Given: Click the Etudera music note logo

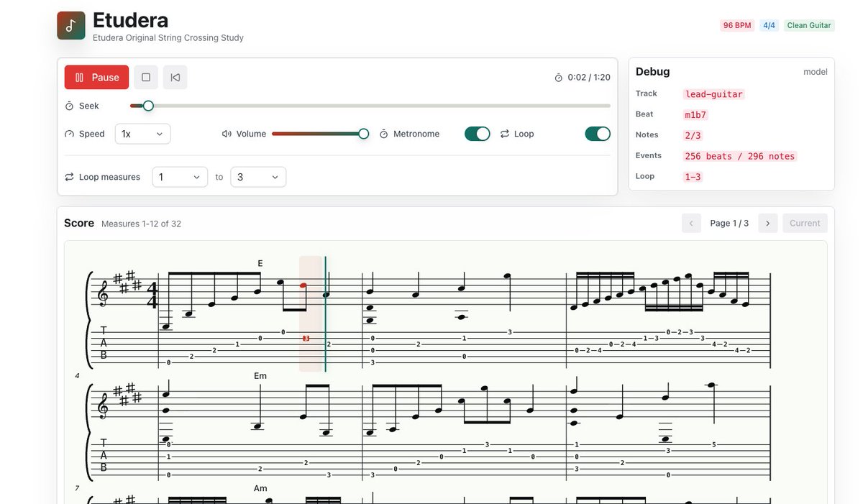Looking at the screenshot, I should (x=71, y=26).
